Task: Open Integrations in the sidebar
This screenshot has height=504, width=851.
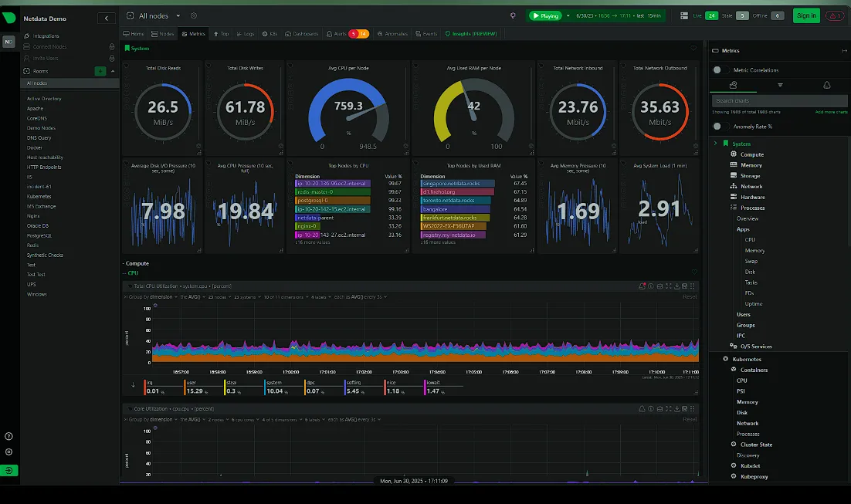Action: pos(46,36)
